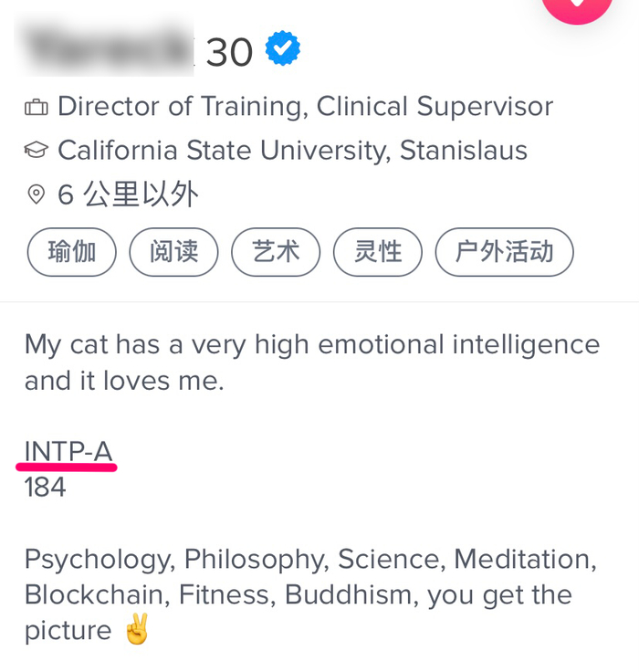Click the underlined INTP-A text
Screen dimensions: 639x672
click(68, 451)
